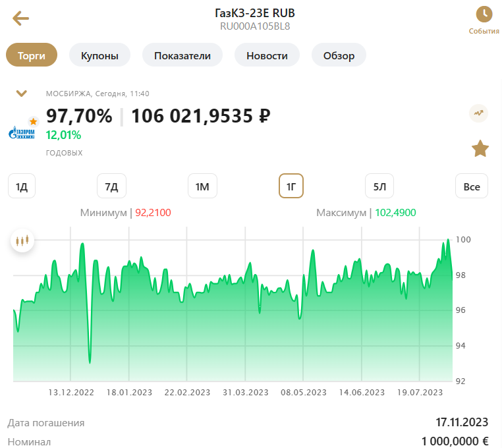Viewport: 502px width, 448px height.
Task: Click the МОСБИРЖА, Сегодня, 11:40 line
Action: click(98, 94)
